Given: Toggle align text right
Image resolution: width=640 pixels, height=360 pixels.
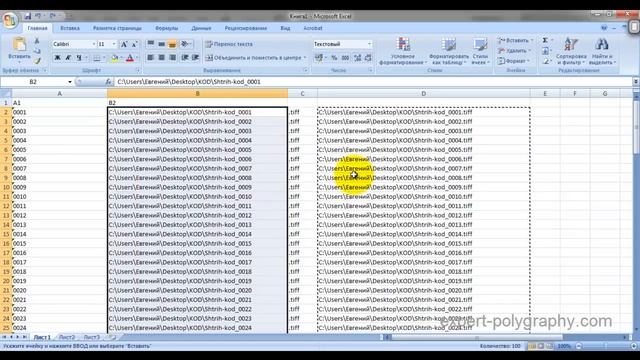Looking at the screenshot, I should (172, 58).
